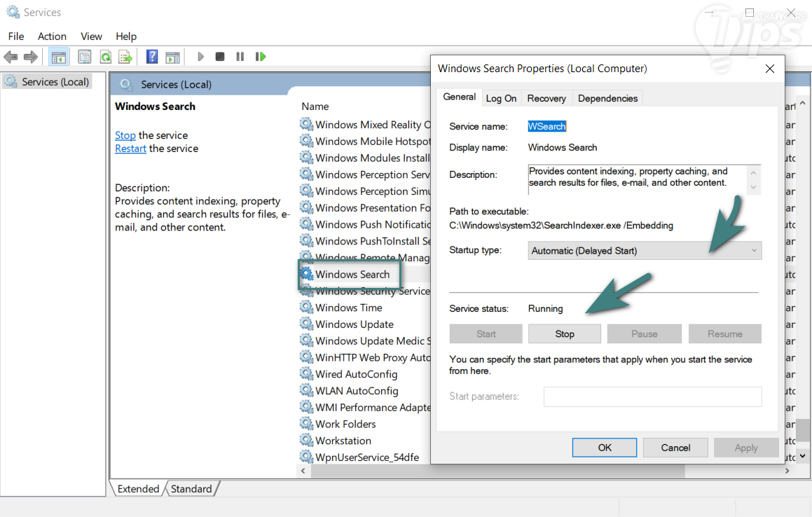812x517 pixels.
Task: Maximize the Services window
Action: [x=750, y=13]
